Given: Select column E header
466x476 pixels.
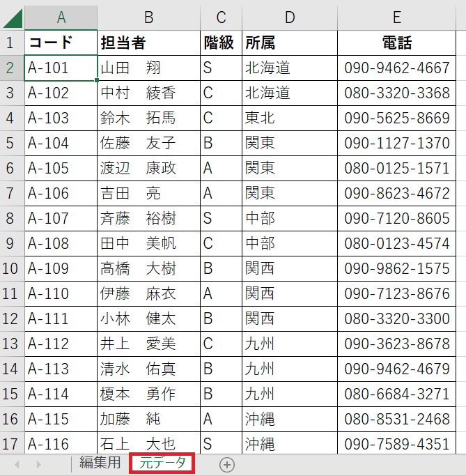Looking at the screenshot, I should click(397, 17).
